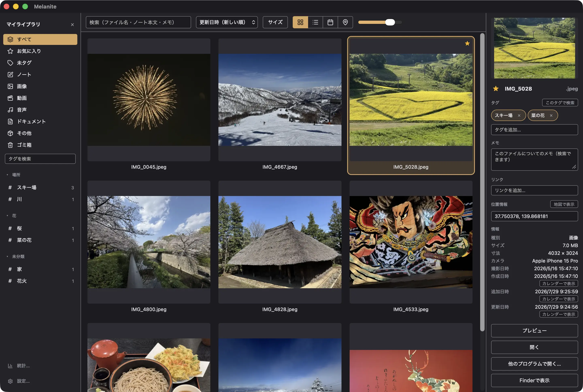Switch to map view
The image size is (583, 392).
(x=345, y=22)
